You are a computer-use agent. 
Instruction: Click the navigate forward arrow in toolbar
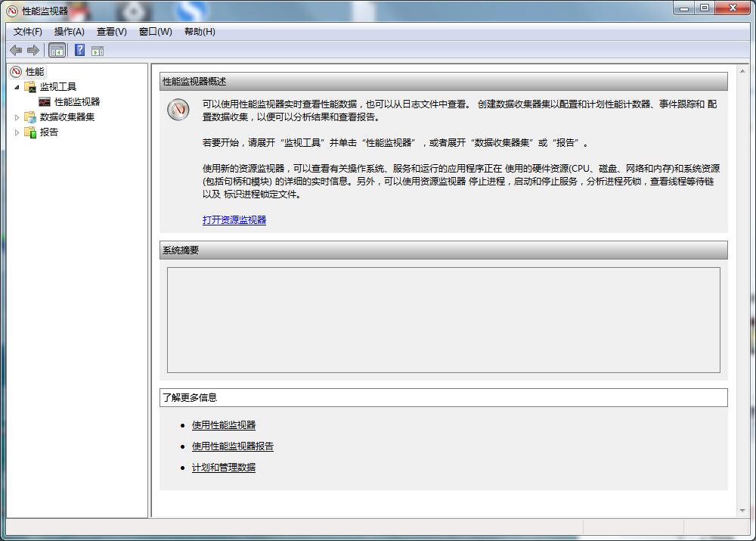[33, 50]
